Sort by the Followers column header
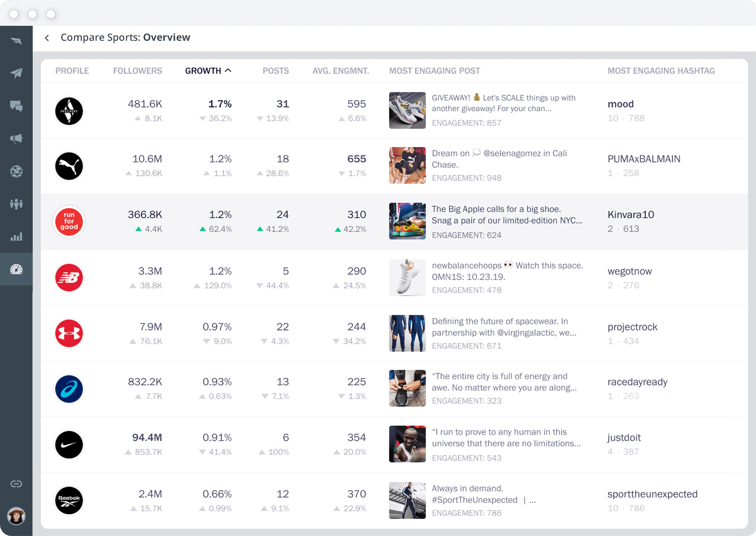The image size is (756, 536). click(137, 71)
